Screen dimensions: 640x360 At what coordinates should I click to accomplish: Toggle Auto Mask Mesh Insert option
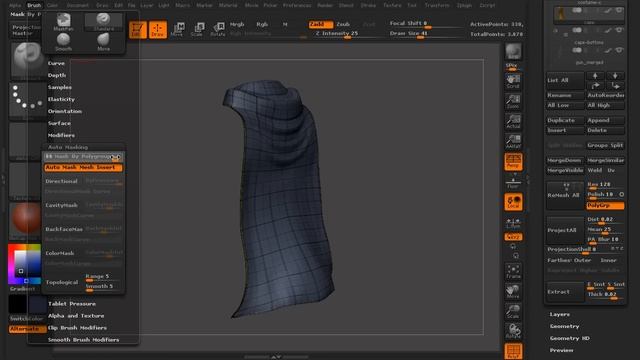click(83, 167)
